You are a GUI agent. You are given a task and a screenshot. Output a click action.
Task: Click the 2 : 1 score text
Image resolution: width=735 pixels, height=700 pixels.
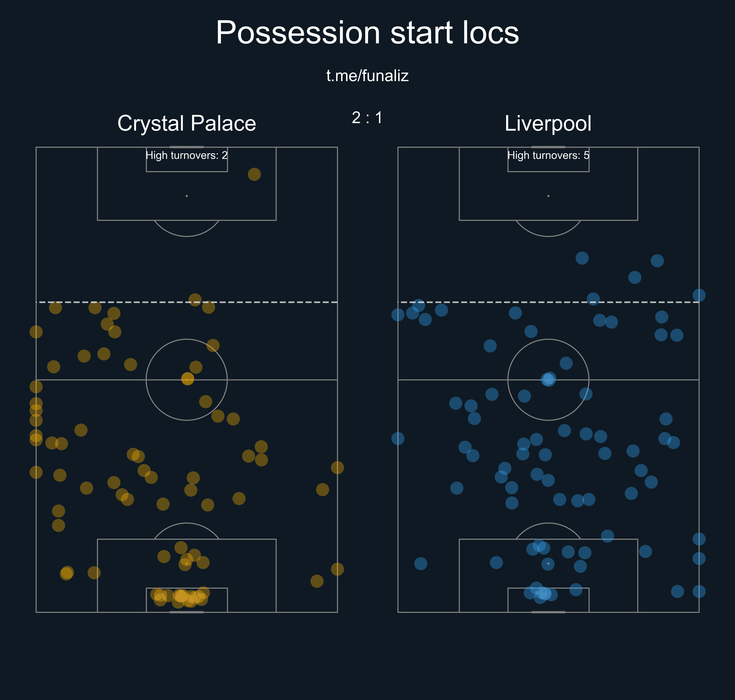(x=367, y=118)
